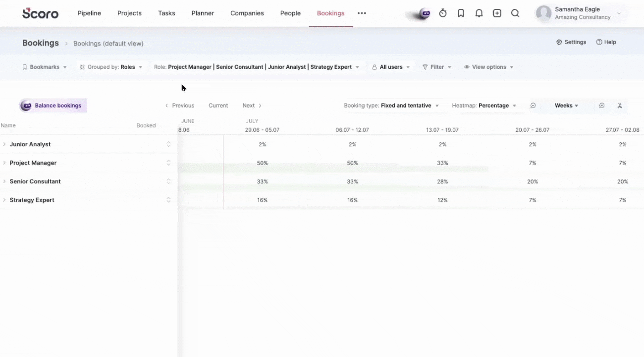Click the 06.07 - 12.07 week header
644x357 pixels.
(x=352, y=130)
